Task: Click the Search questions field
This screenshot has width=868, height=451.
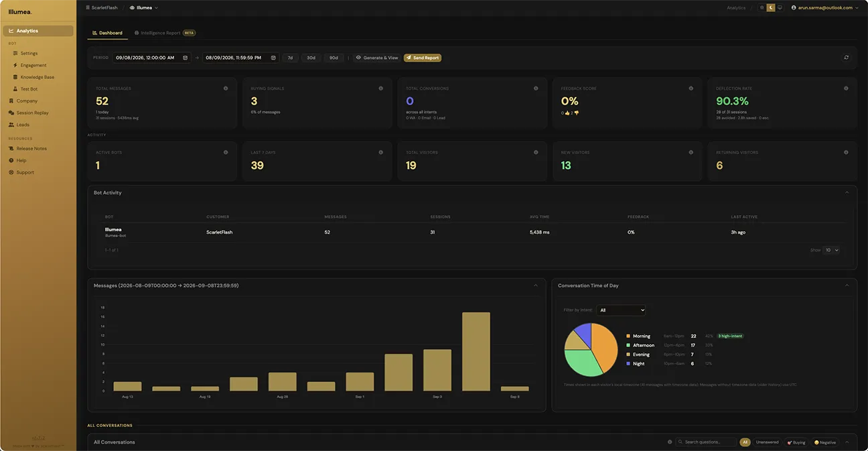Action: click(706, 442)
